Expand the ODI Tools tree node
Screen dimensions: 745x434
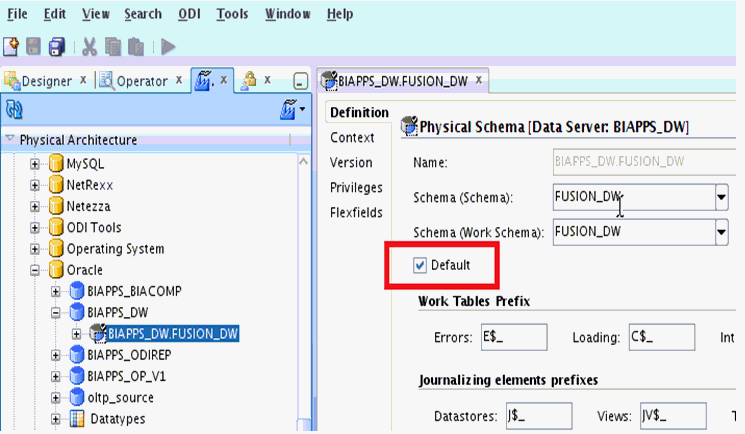35,228
